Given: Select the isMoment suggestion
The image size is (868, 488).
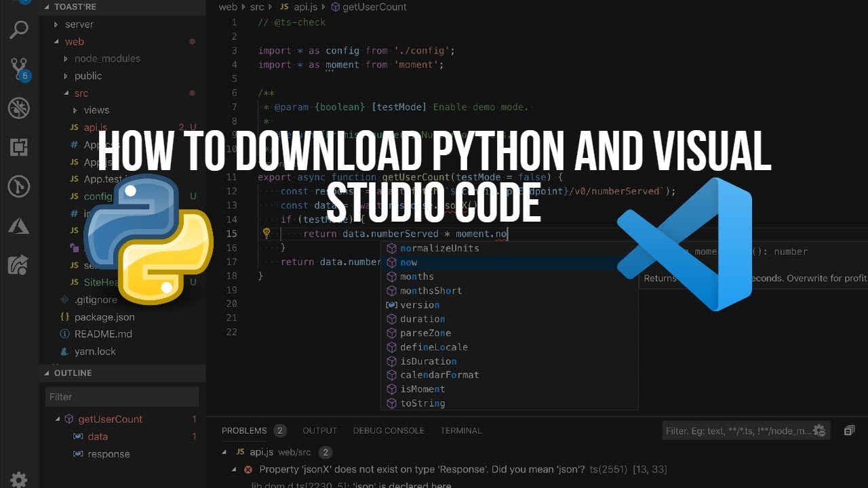Looking at the screenshot, I should tap(509, 389).
